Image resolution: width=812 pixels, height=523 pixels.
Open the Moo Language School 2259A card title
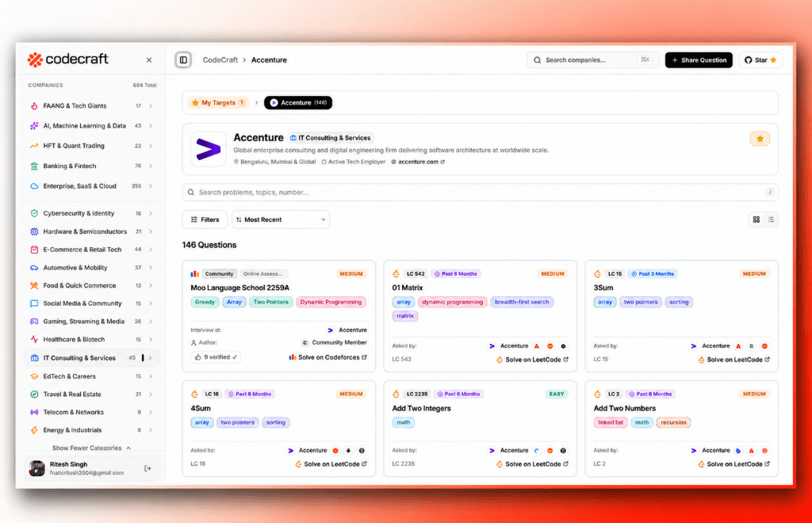click(239, 288)
